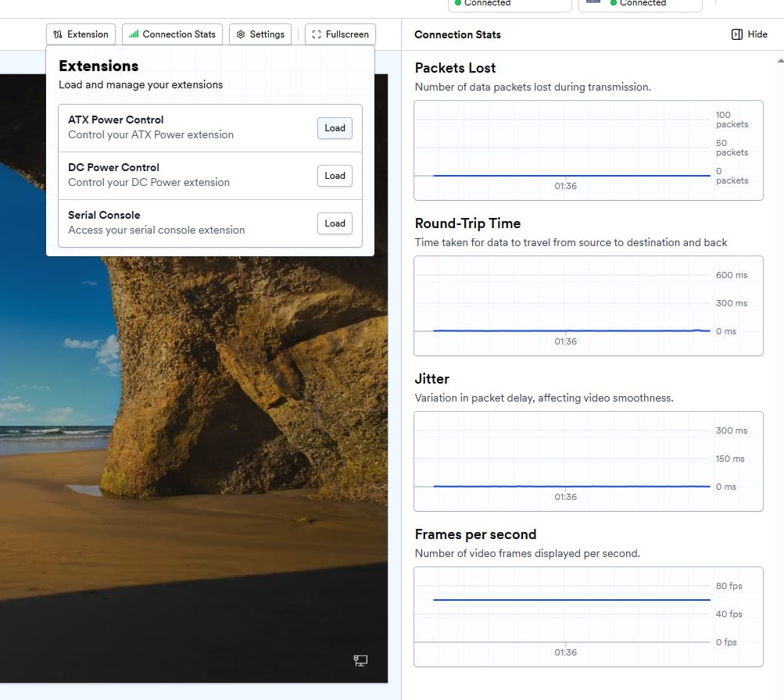This screenshot has width=784, height=700.
Task: Load the ATX Power Control extension
Action: pos(335,128)
